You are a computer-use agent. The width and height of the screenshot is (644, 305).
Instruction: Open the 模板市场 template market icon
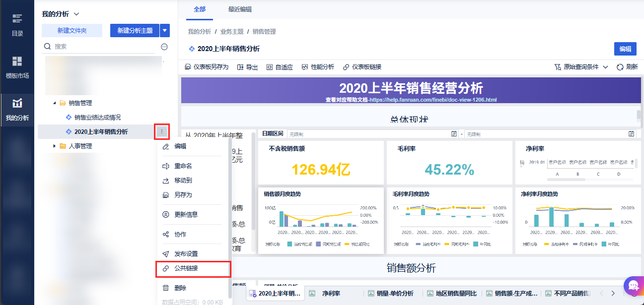coord(17,61)
